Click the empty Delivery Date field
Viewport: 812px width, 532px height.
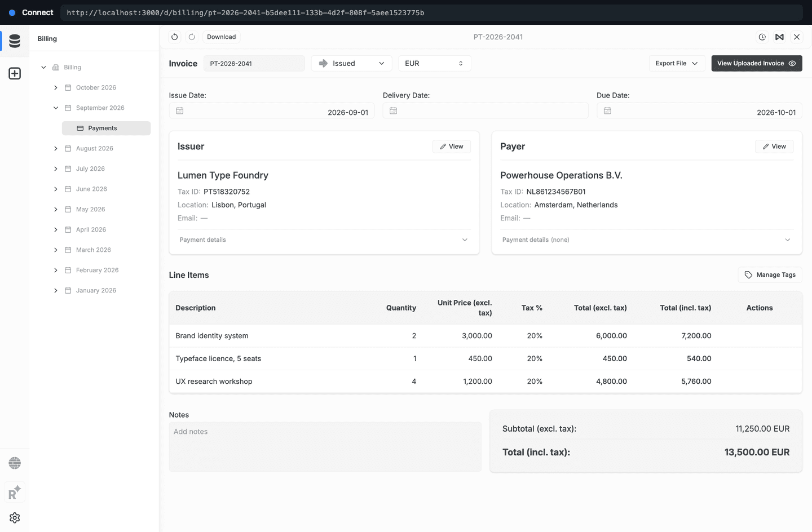click(486, 110)
